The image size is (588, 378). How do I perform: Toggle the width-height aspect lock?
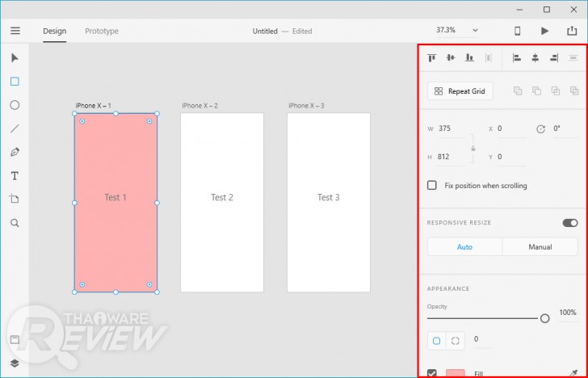click(x=473, y=149)
